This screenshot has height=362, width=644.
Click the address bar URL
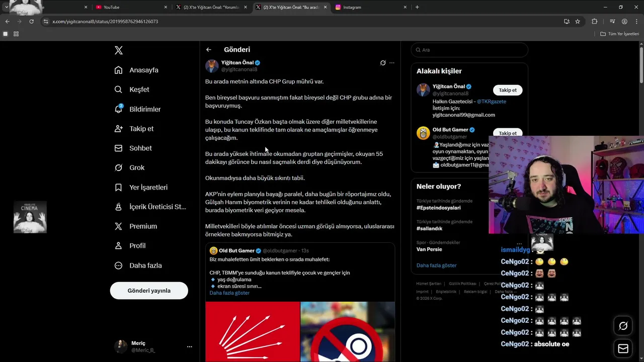[x=105, y=22]
